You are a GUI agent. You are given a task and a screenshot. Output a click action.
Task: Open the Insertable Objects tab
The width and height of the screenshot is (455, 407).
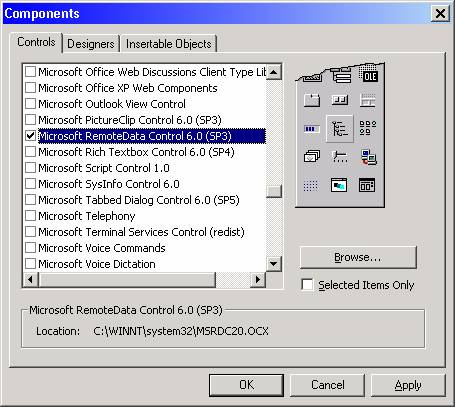169,44
